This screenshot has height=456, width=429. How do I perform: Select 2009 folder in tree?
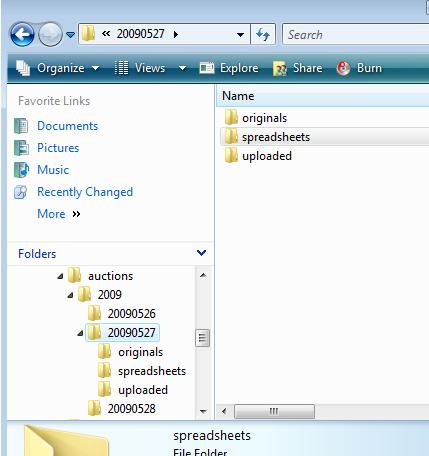tap(110, 295)
